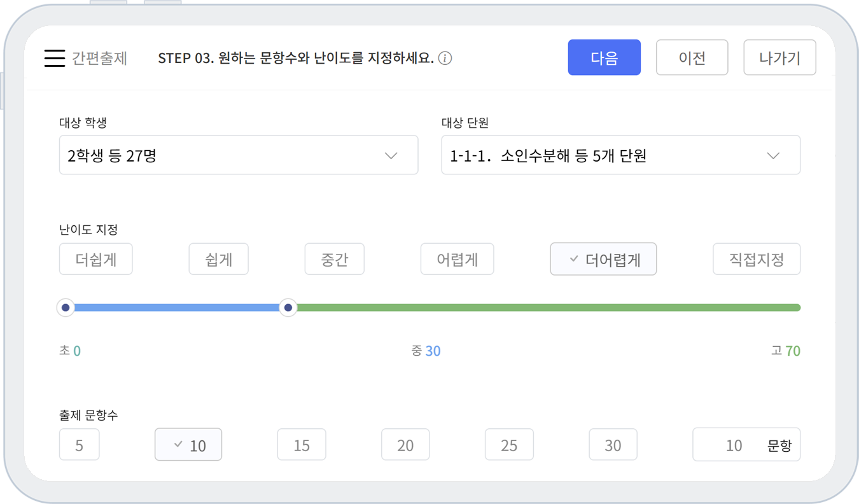The height and width of the screenshot is (504, 859).
Task: Set question count to 20
Action: click(405, 445)
